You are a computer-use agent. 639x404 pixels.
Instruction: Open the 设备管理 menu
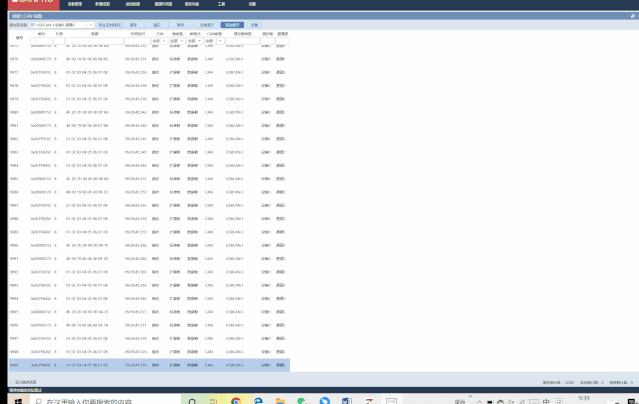[75, 4]
